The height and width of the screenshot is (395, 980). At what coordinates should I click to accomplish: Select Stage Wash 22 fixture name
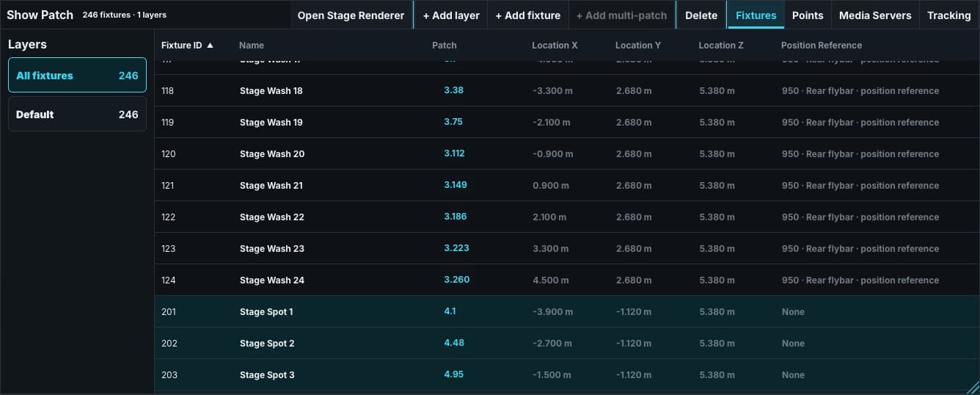click(x=272, y=217)
